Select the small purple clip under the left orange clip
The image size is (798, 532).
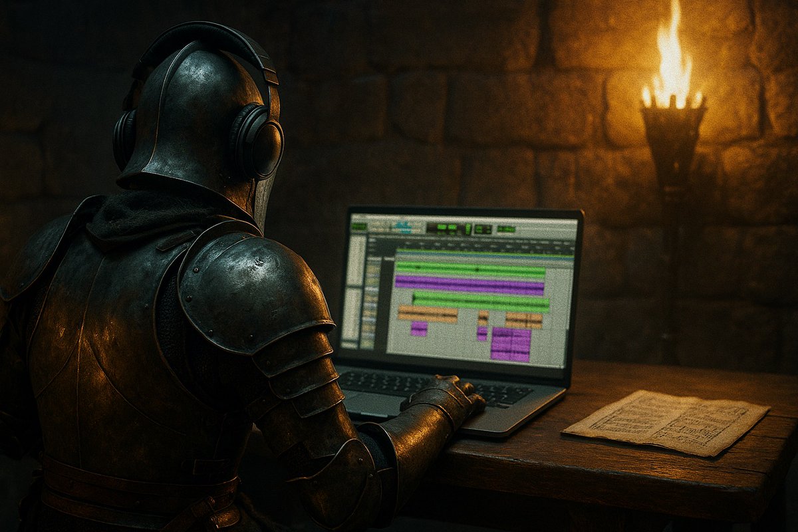(x=419, y=329)
